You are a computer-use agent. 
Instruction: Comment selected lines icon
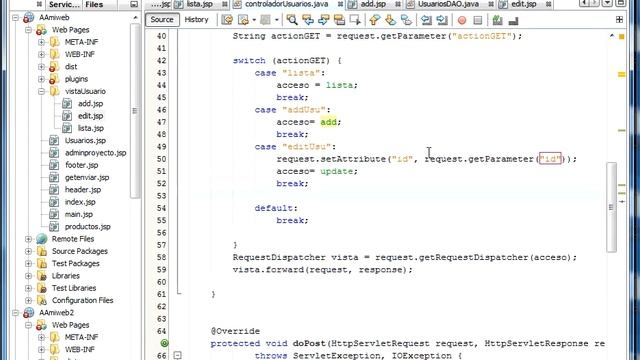pos(497,20)
